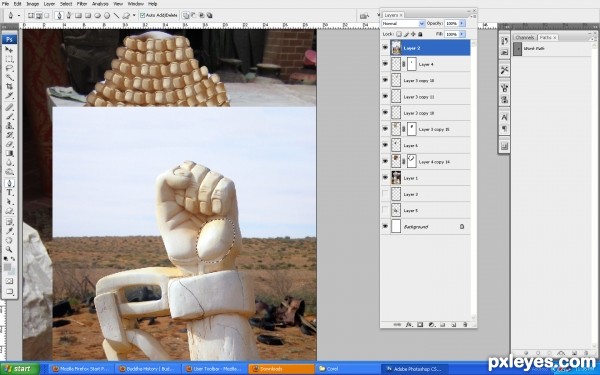The image size is (600, 375).
Task: Click foreground color swatch in toolbox
Action: pyautogui.click(x=7, y=267)
